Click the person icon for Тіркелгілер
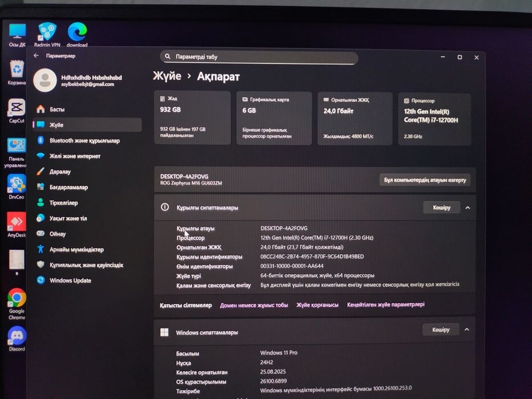This screenshot has height=399, width=532. point(40,202)
